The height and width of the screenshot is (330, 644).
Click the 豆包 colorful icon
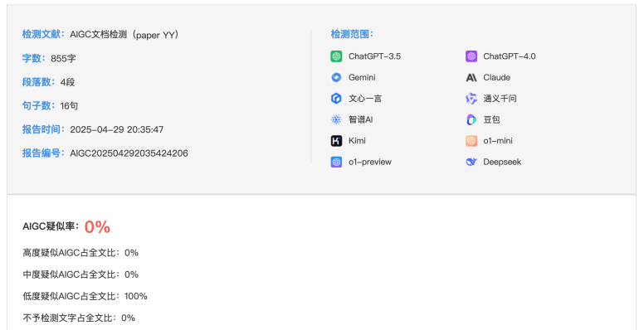pos(471,119)
